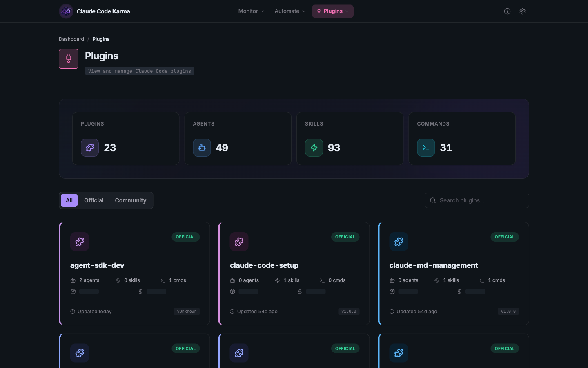
Task: Click the puzzle icon in Plugins stat card
Action: coord(90,148)
